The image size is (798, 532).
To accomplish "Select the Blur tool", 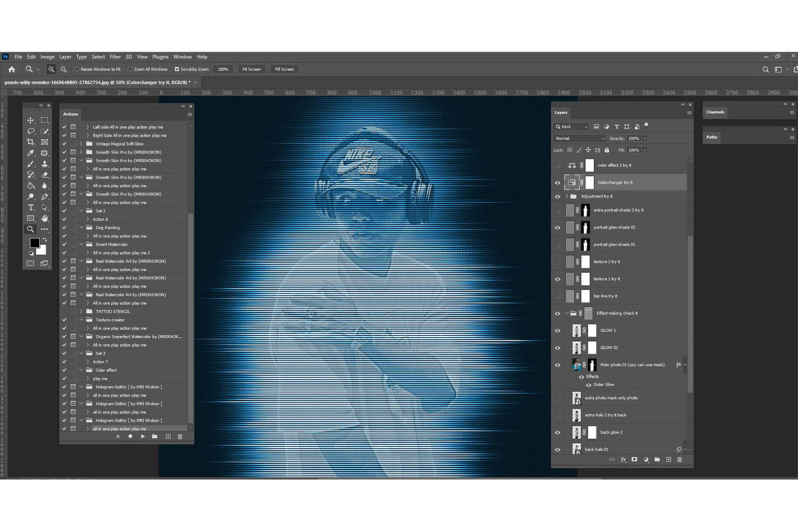I will [x=45, y=186].
